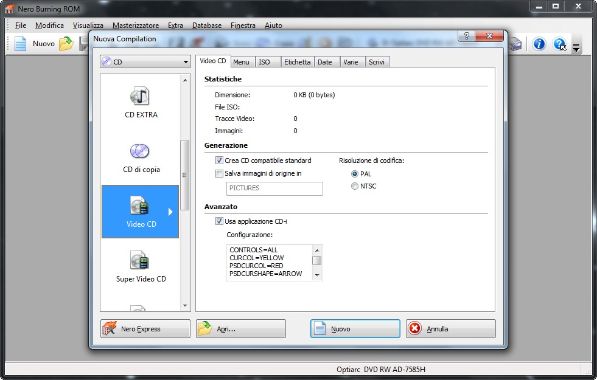Click scroll up arrow of compilation list

[185, 80]
